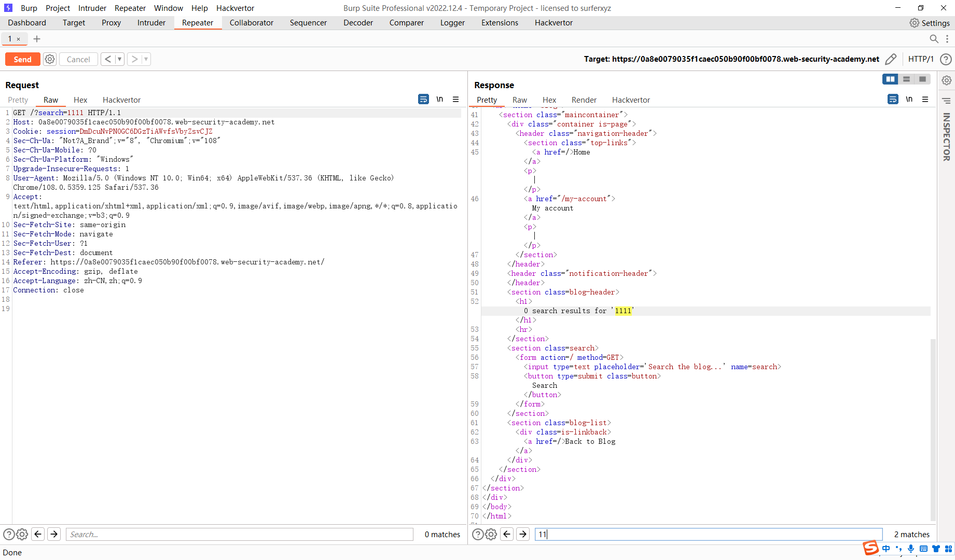955x560 pixels.
Task: Open Inspector settings gear icon
Action: tap(947, 80)
